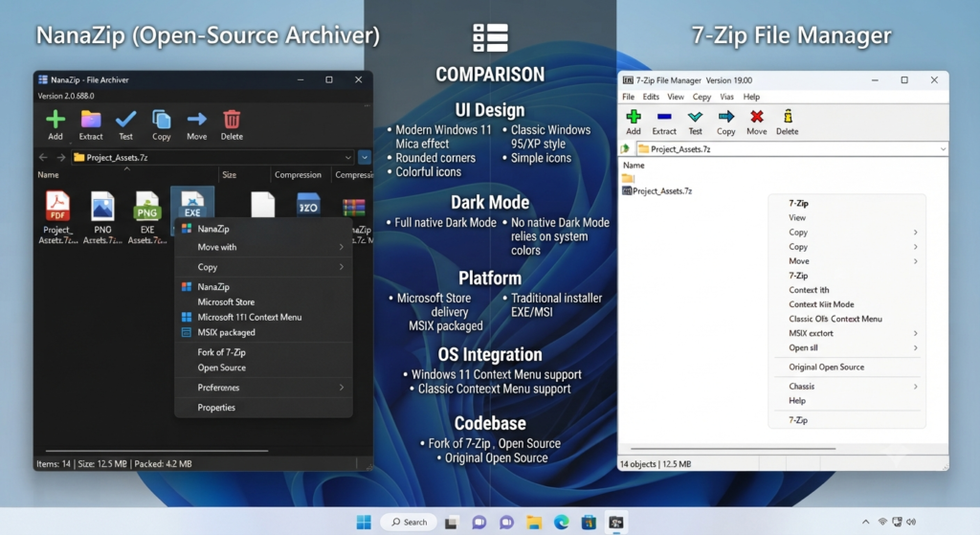Viewport: 980px width, 535px height.
Task: Select the blank document file icon in NanaZip
Action: [x=263, y=205]
